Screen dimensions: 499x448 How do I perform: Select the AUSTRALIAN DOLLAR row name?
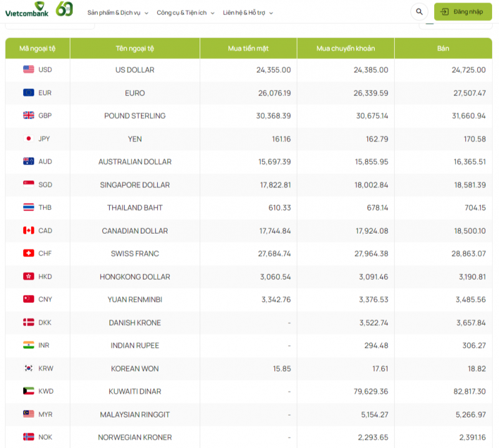point(135,162)
